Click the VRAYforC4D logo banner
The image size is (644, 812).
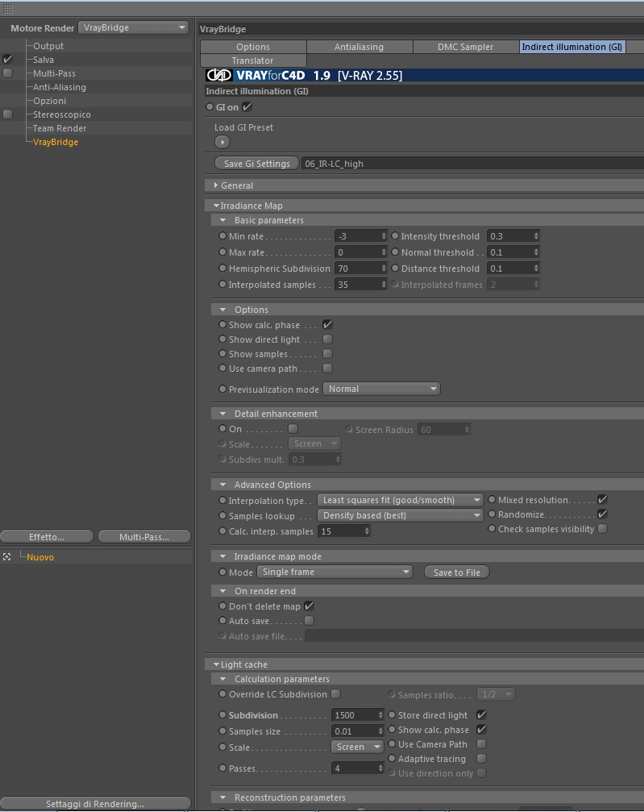(x=424, y=75)
